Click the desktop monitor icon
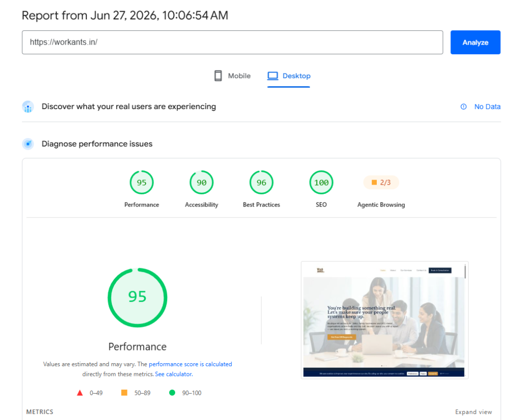Viewport: 520px width, 420px height. [x=273, y=76]
